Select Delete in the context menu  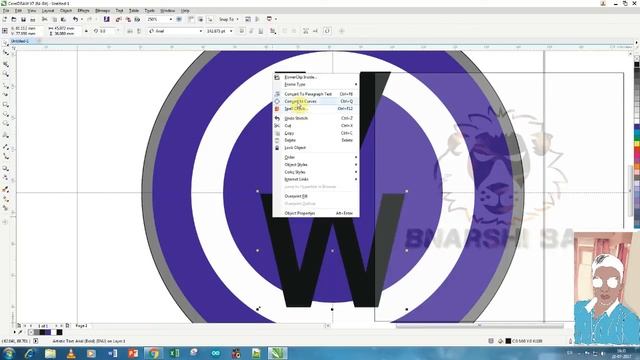coord(316,140)
